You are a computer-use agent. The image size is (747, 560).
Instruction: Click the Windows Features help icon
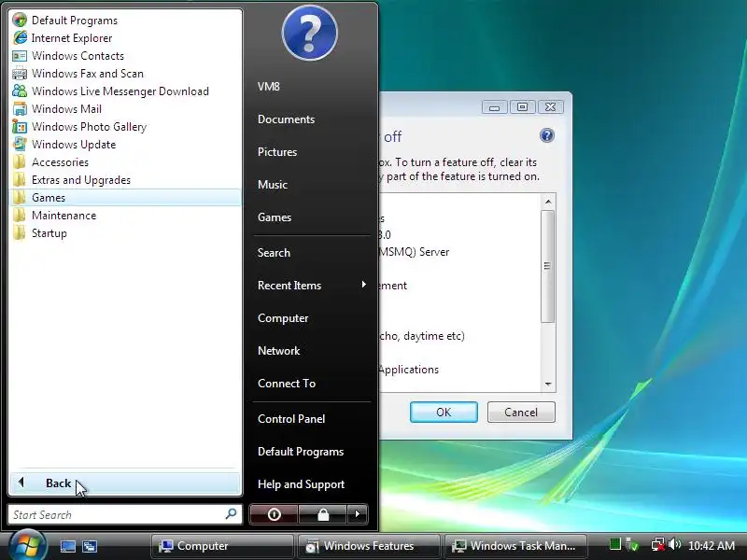pos(547,135)
